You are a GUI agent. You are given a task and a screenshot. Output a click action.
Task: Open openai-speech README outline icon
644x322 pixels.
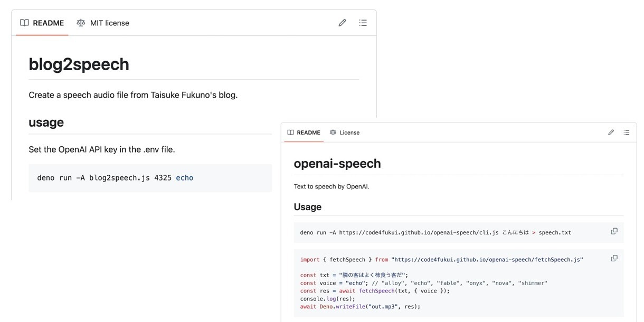pyautogui.click(x=626, y=132)
